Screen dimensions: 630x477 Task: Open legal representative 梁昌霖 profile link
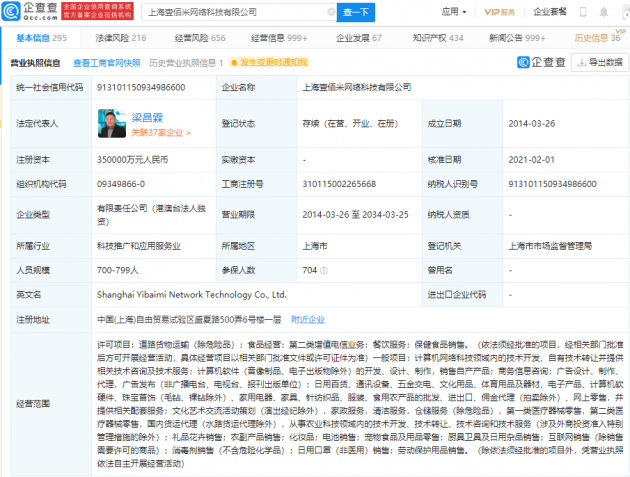tap(147, 117)
